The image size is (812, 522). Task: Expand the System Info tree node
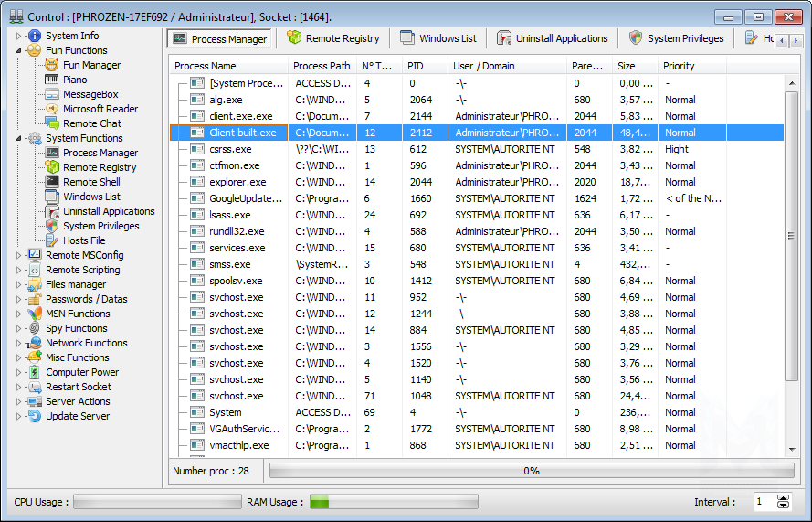point(17,36)
